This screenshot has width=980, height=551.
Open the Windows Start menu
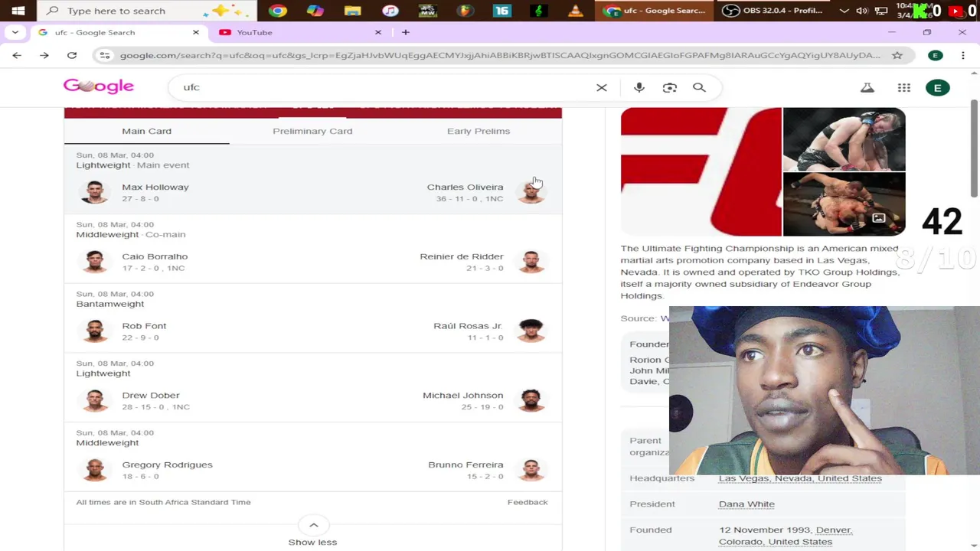[x=18, y=11]
